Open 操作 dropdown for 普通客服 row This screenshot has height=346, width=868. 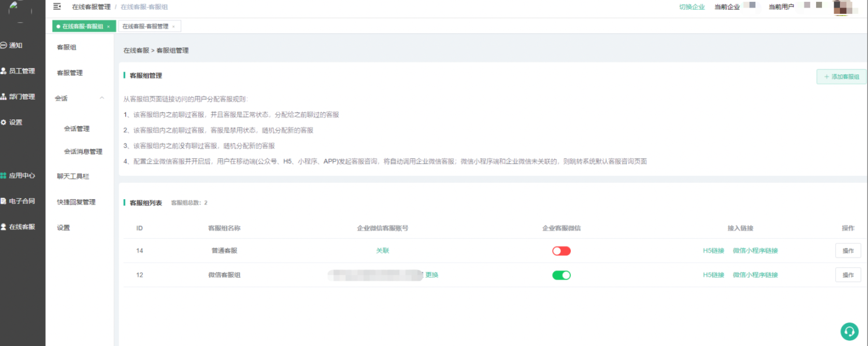click(848, 251)
